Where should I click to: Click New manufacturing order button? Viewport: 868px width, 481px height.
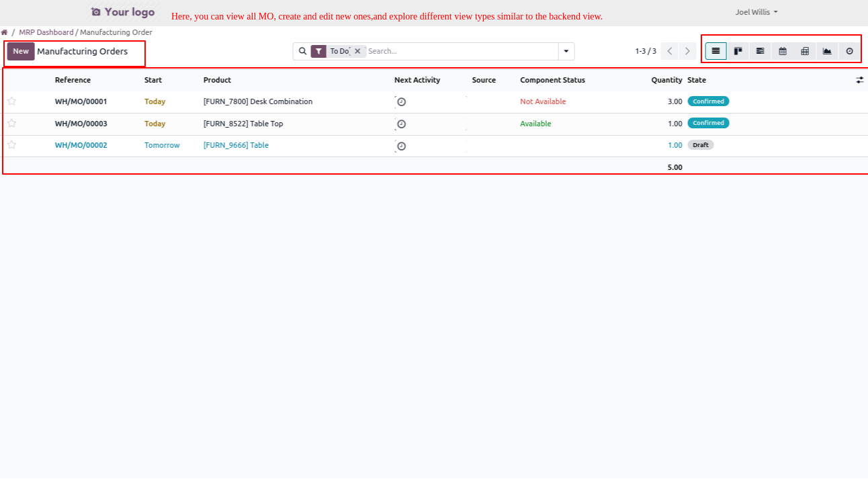(21, 51)
